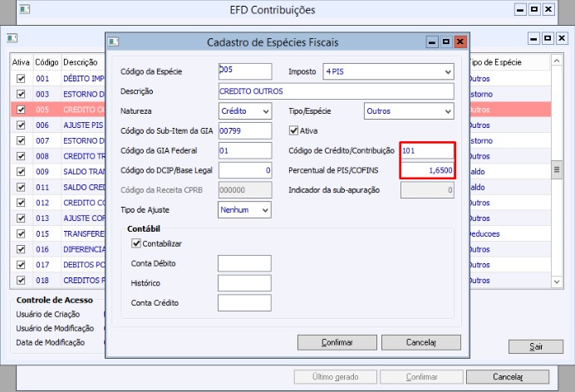The height and width of the screenshot is (392, 575).
Task: Open the Imposto dropdown
Action: pos(448,71)
